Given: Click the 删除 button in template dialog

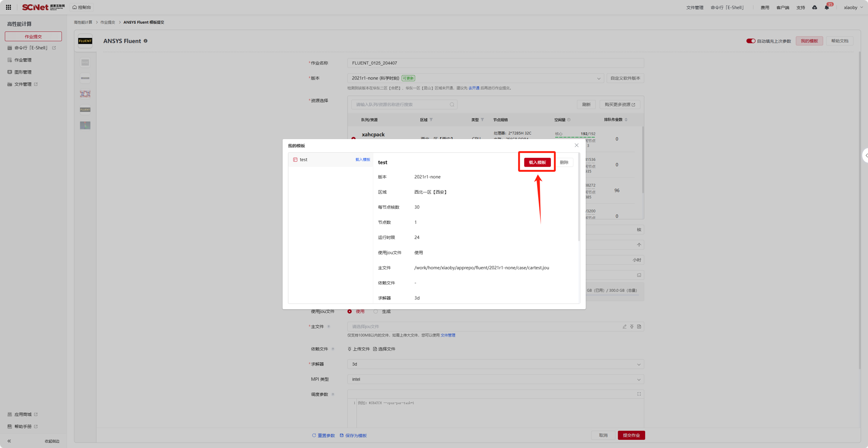Looking at the screenshot, I should 564,162.
